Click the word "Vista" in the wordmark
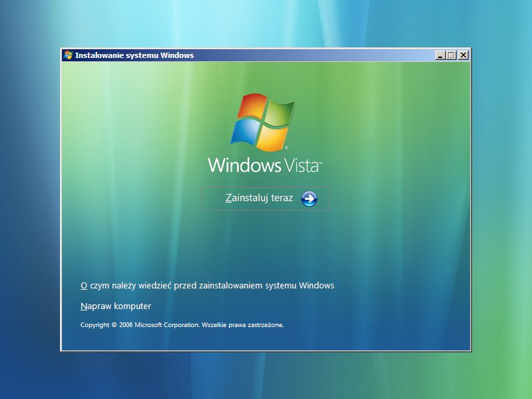This screenshot has height=399, width=532. click(x=300, y=165)
